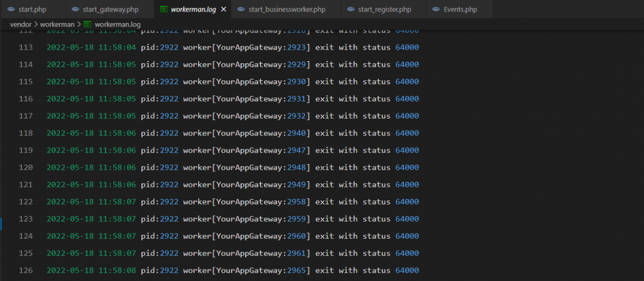Click PHP icon on start_register.php tab

point(351,9)
